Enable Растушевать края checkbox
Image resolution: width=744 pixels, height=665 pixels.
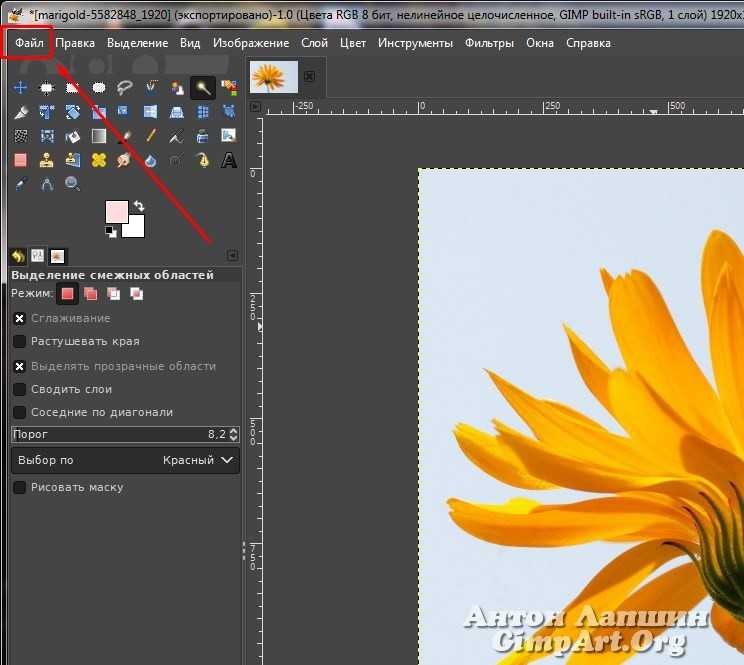[19, 342]
